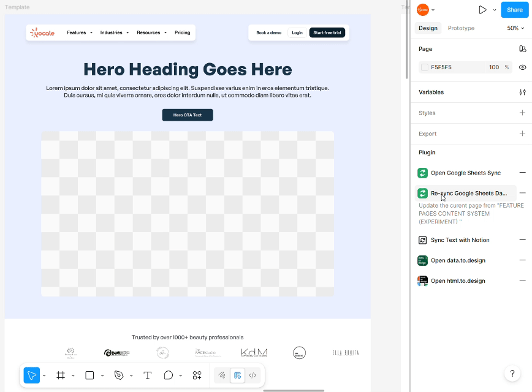
Task: Select the Move tool in bottom toolbar
Action: [31, 375]
